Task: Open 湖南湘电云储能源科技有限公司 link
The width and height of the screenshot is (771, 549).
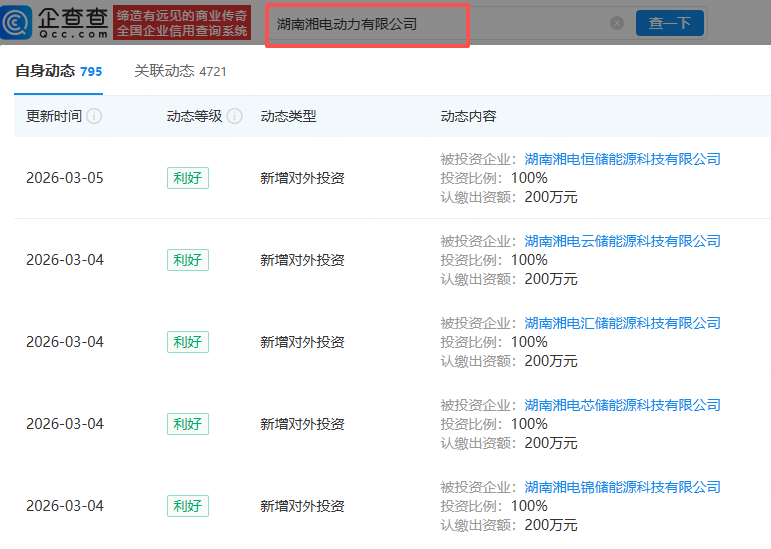Action: click(x=622, y=241)
